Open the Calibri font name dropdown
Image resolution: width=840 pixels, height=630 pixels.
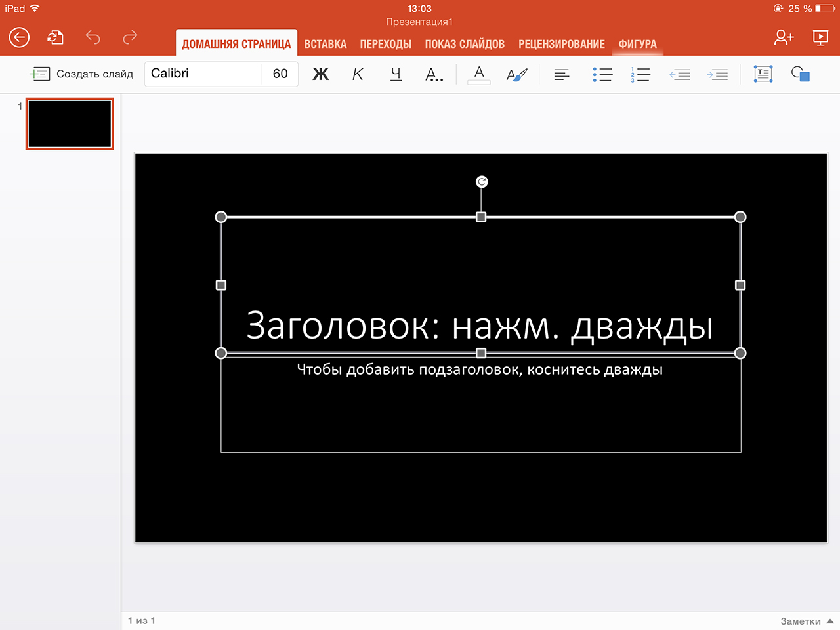pos(203,73)
